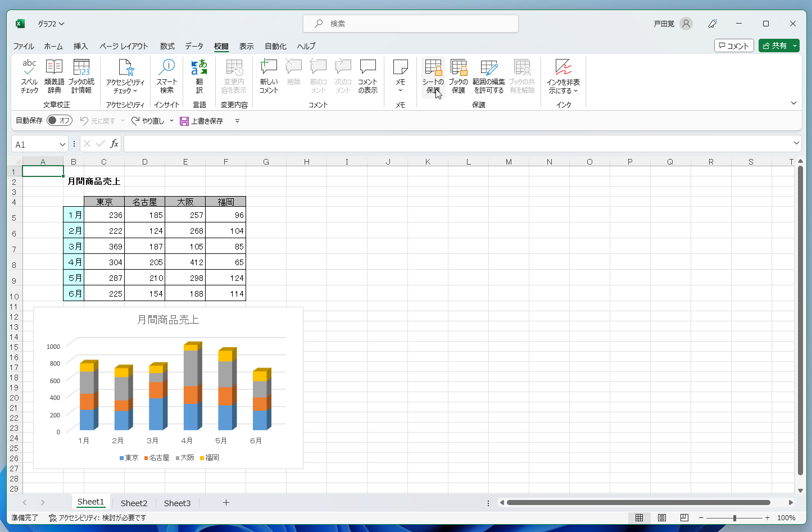Open redo history dropdown arrow
Viewport: 812px width, 532px height.
pos(171,121)
